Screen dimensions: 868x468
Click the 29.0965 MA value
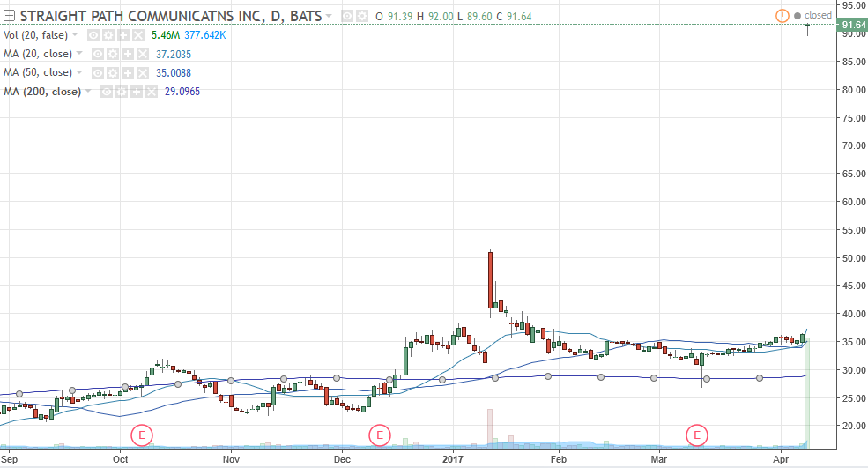182,92
